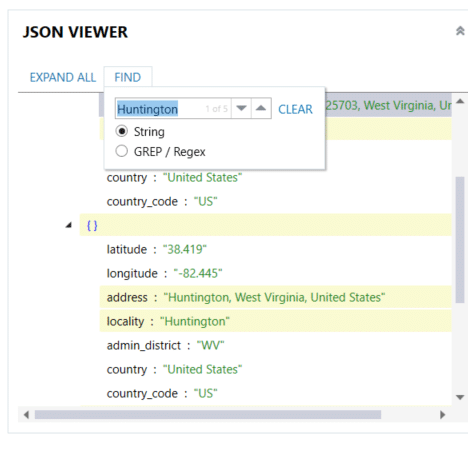This screenshot has height=460, width=469.
Task: Go to previous search match arrow
Action: [x=261, y=108]
